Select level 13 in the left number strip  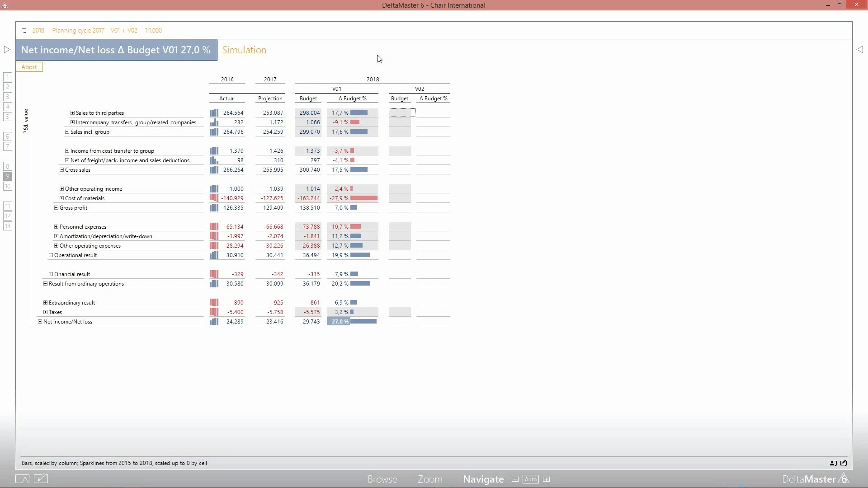(8, 226)
